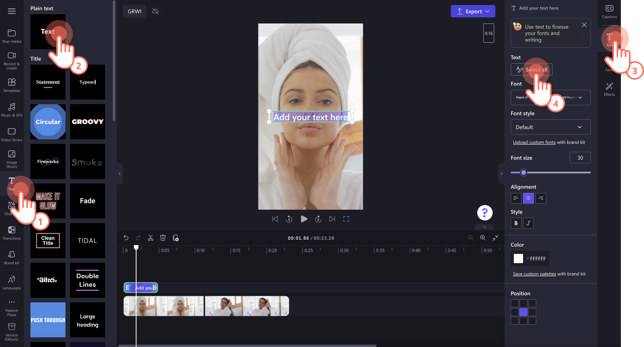Open the Languages sidebar item

click(12, 283)
